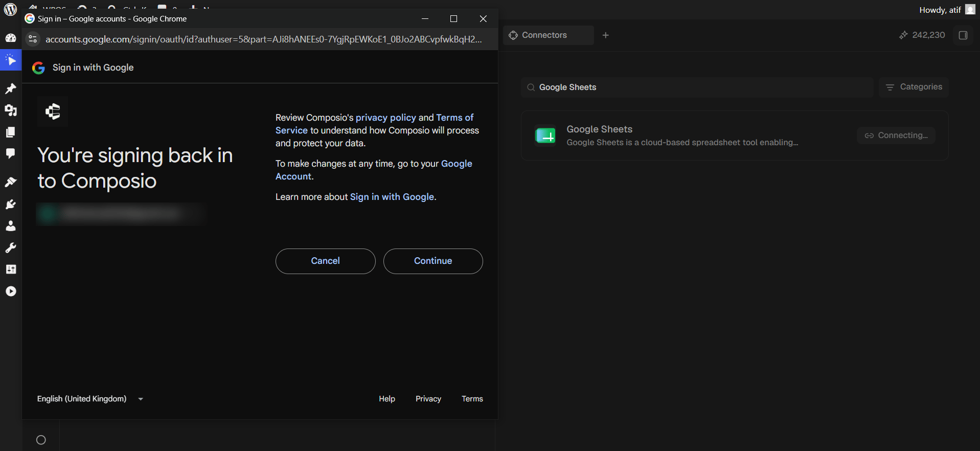The width and height of the screenshot is (980, 451).
Task: Click the Cancel button
Action: (x=326, y=261)
